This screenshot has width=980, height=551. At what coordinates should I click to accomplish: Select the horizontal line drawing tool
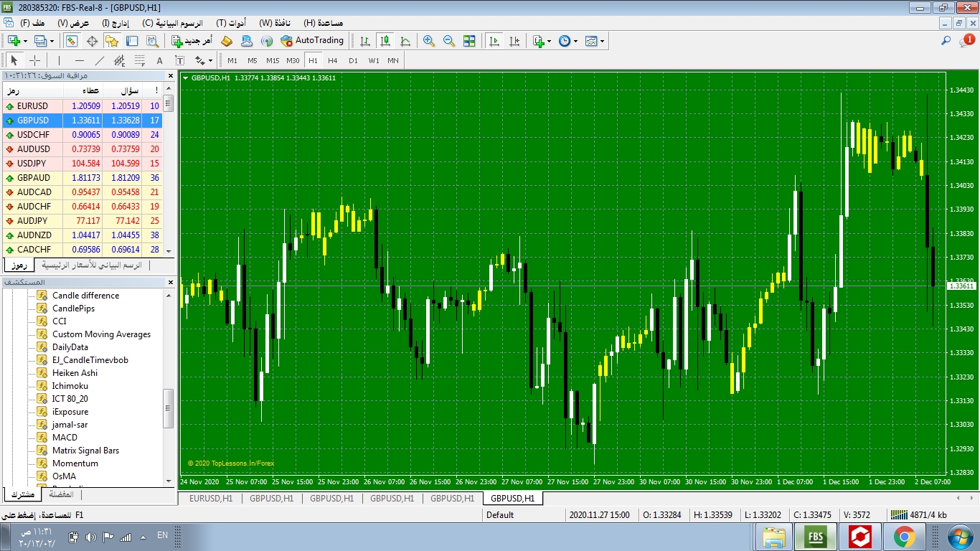(x=80, y=61)
